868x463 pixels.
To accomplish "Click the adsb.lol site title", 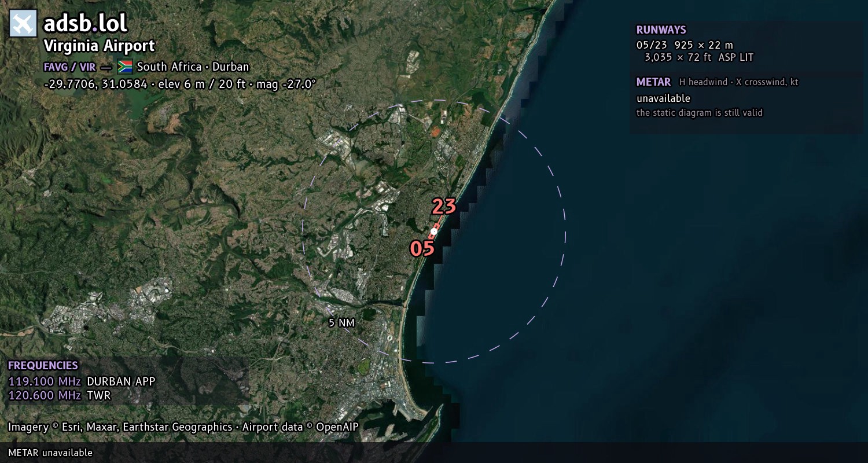I will click(85, 24).
